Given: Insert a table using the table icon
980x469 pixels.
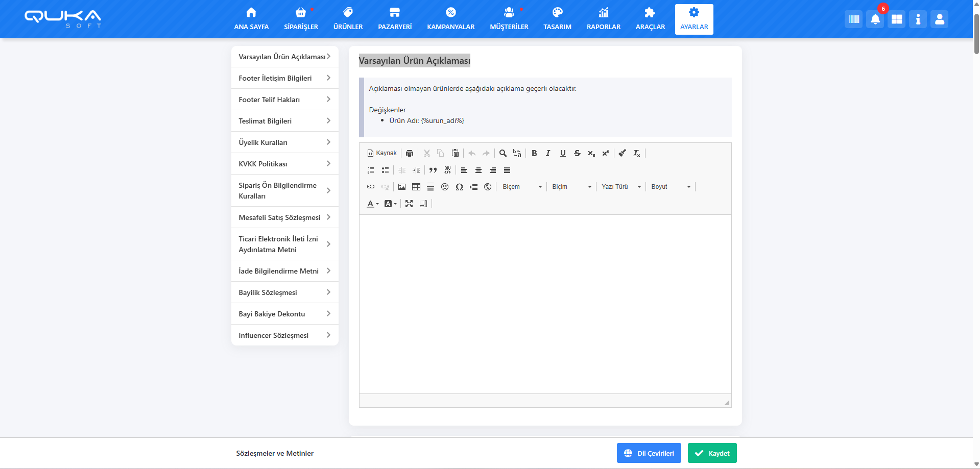Looking at the screenshot, I should (416, 187).
